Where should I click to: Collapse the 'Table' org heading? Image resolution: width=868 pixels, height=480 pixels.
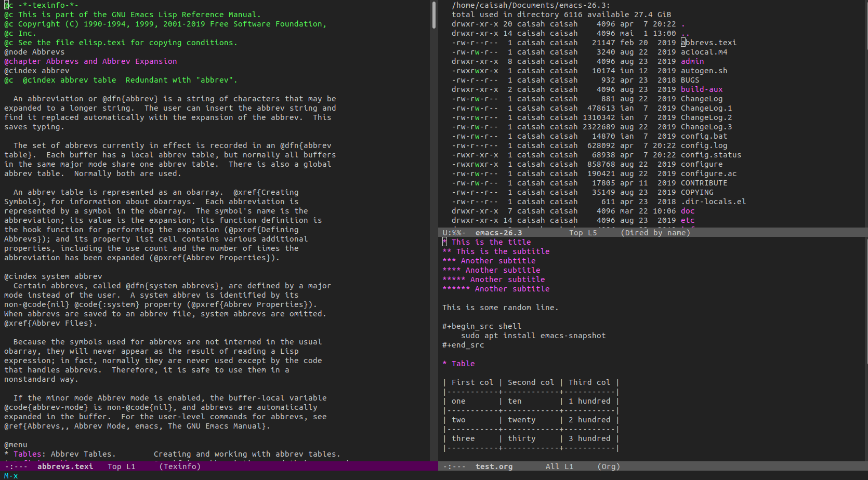[x=463, y=364]
